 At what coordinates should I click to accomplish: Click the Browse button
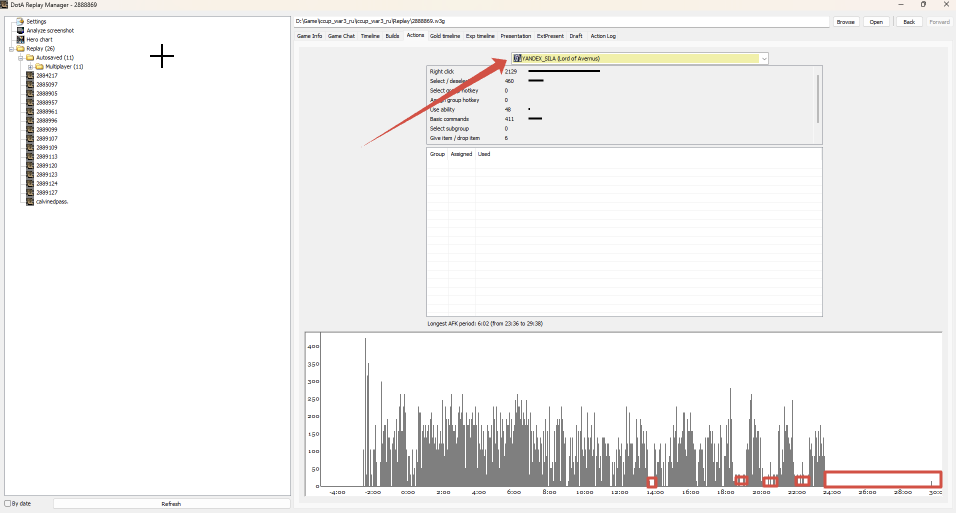click(x=846, y=22)
